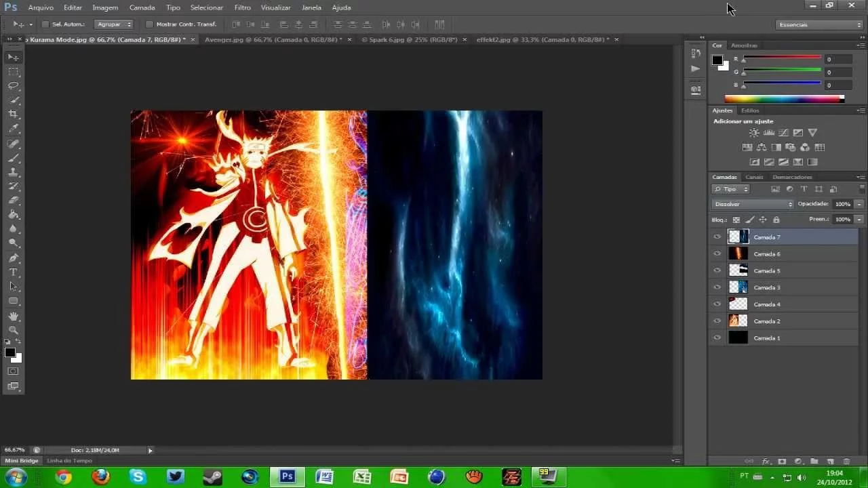868x488 pixels.
Task: Click the foreground color swatch in Cor panel
Action: (717, 60)
